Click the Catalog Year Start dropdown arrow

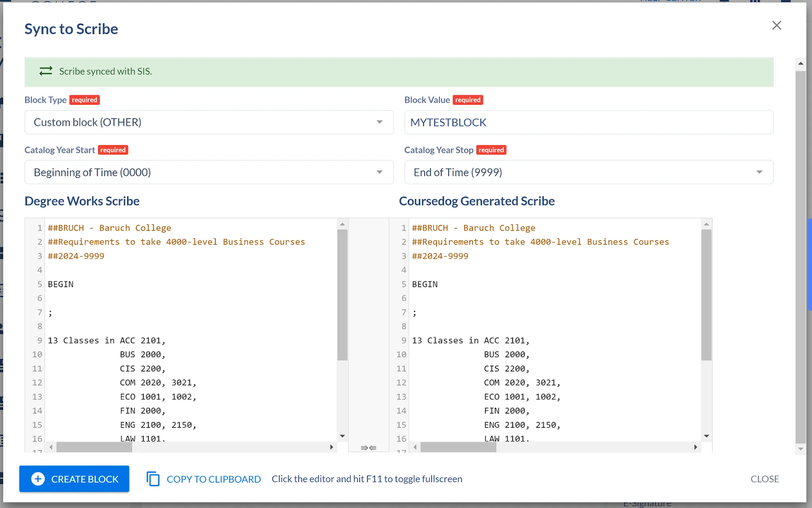(x=380, y=172)
